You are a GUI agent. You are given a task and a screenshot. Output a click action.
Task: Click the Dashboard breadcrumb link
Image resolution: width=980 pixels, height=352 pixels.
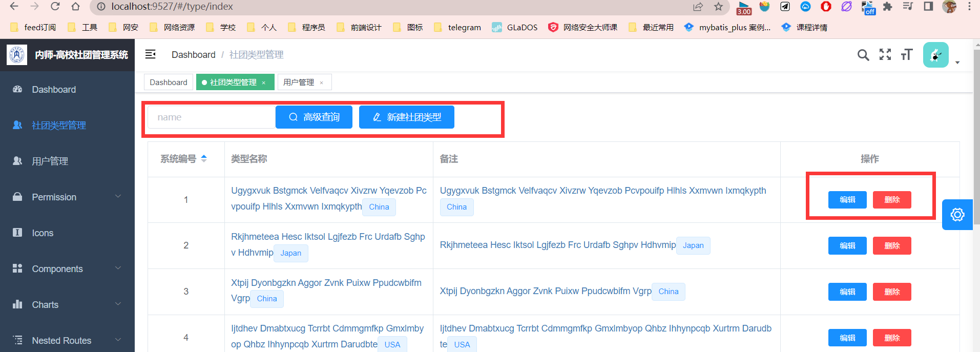[x=193, y=55]
